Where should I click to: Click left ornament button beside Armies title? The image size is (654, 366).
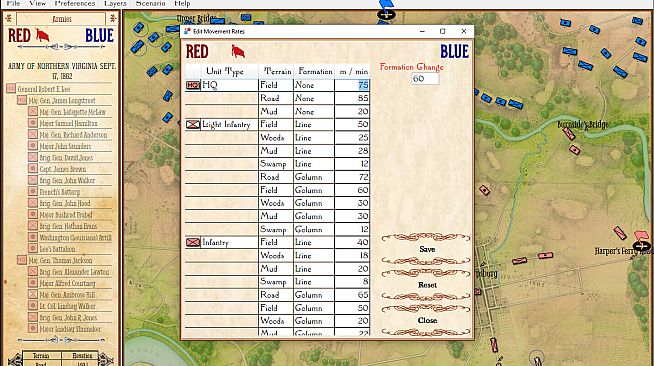9,19
